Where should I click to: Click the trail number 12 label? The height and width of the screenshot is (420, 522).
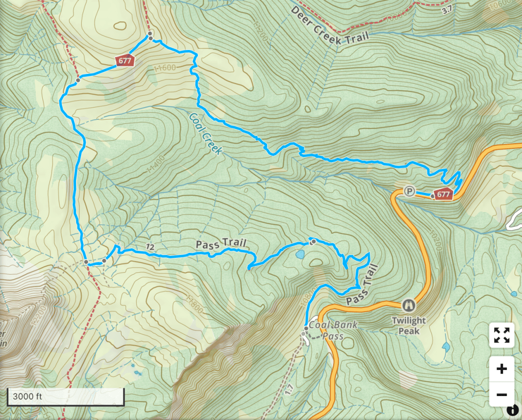coord(150,247)
